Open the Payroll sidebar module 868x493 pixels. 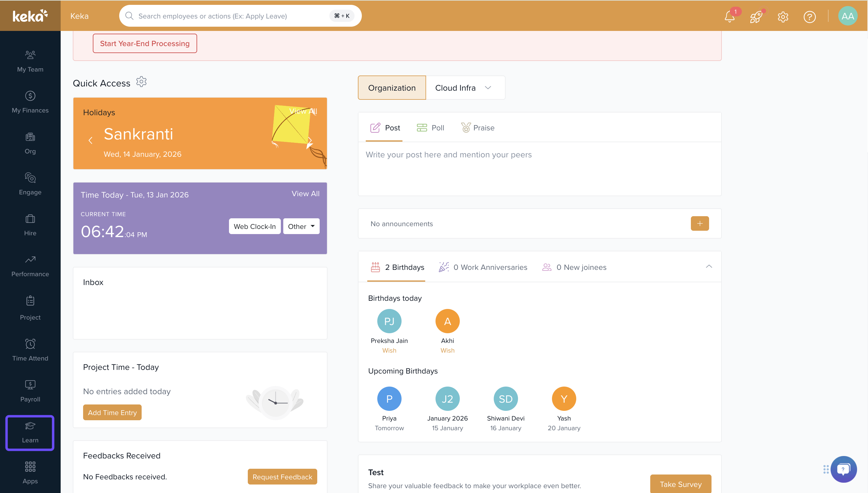click(30, 391)
